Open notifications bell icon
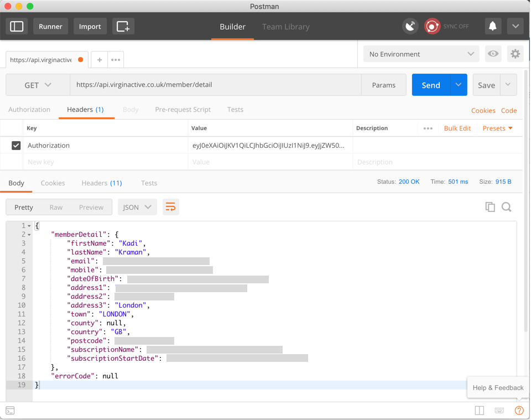 493,27
